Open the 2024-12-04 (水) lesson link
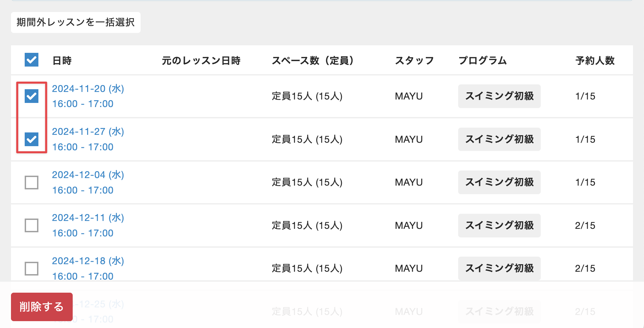 pos(88,175)
